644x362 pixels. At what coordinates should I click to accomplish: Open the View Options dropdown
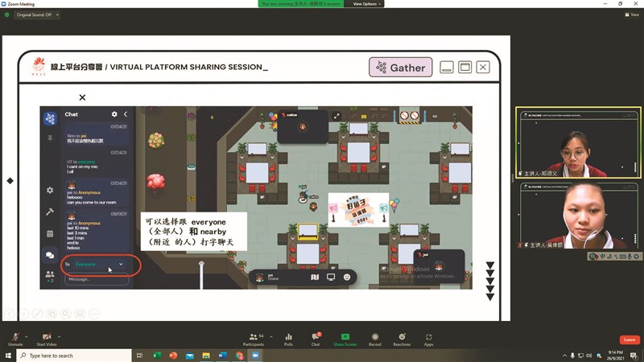click(367, 4)
